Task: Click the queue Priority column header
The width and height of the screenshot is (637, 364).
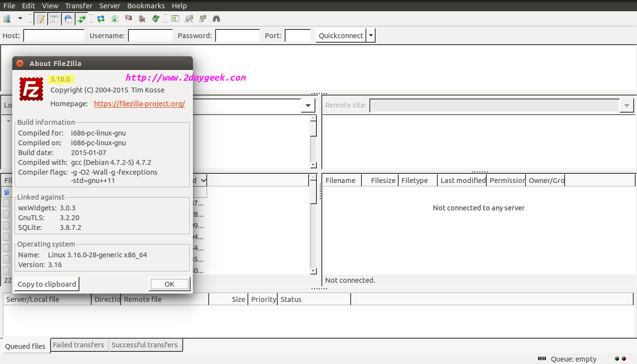Action: (x=263, y=299)
